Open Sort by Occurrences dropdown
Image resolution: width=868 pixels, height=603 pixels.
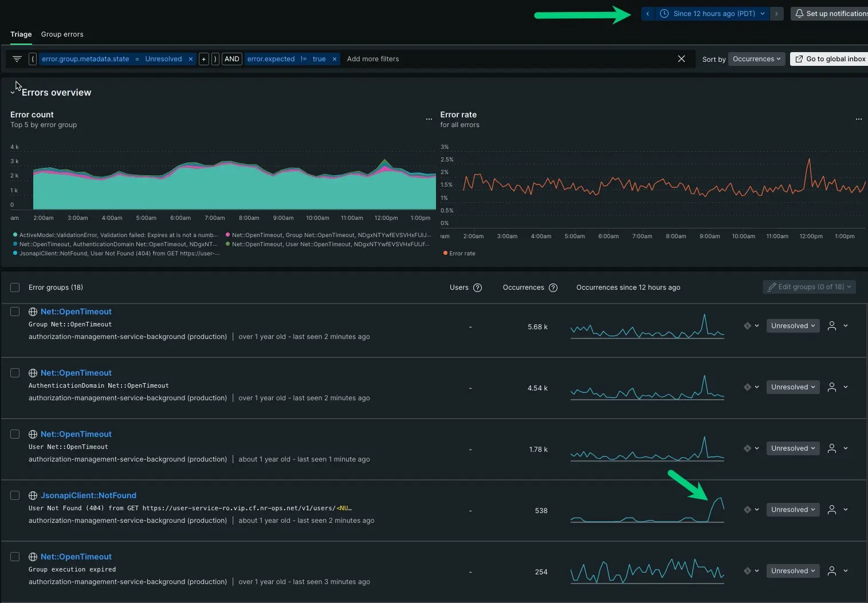pos(756,59)
